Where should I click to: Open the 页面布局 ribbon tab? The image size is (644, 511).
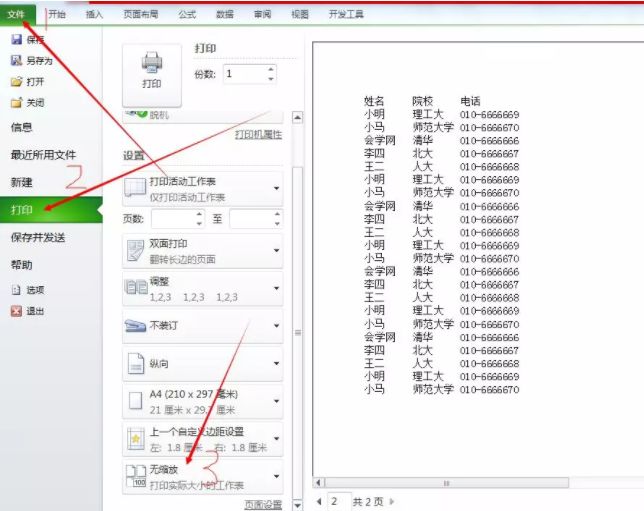tap(140, 14)
